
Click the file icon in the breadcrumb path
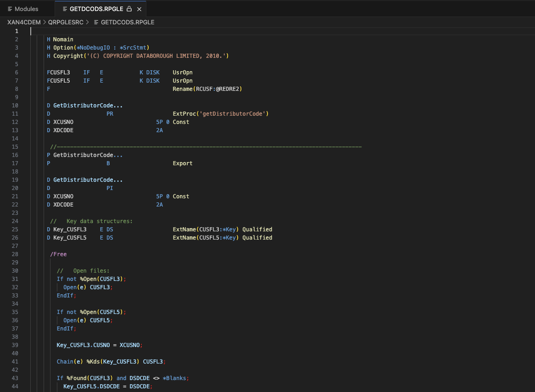click(96, 22)
